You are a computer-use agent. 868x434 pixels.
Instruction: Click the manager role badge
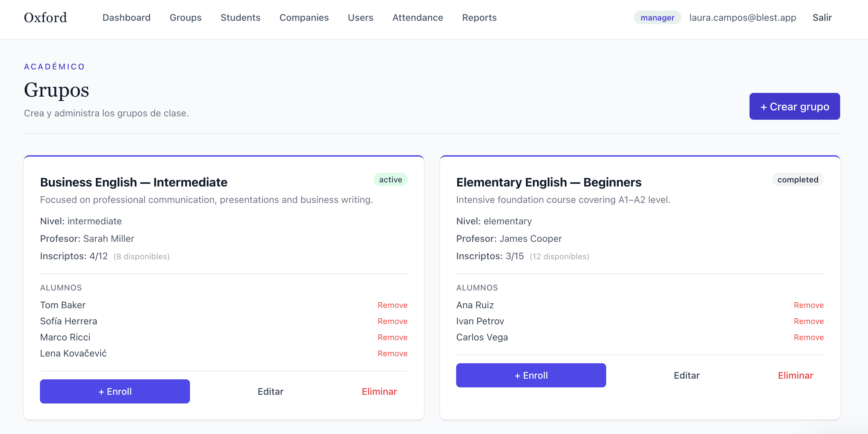(x=657, y=17)
